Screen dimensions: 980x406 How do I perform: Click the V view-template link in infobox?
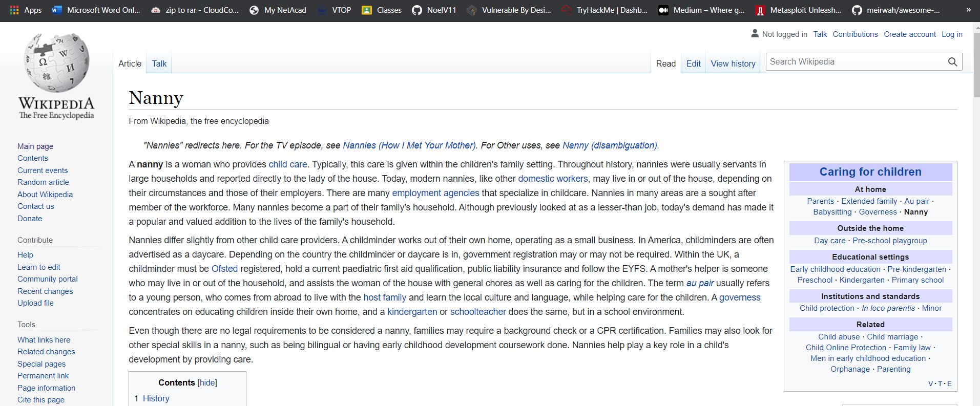pyautogui.click(x=930, y=383)
